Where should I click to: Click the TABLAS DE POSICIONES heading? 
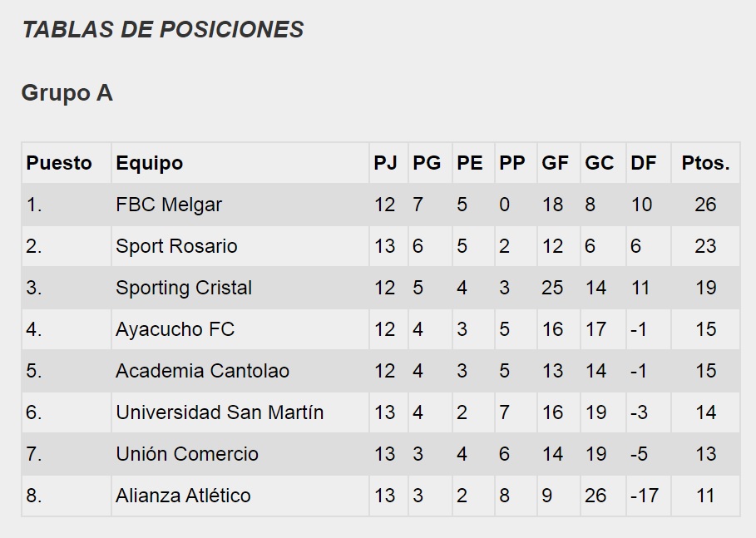162,30
